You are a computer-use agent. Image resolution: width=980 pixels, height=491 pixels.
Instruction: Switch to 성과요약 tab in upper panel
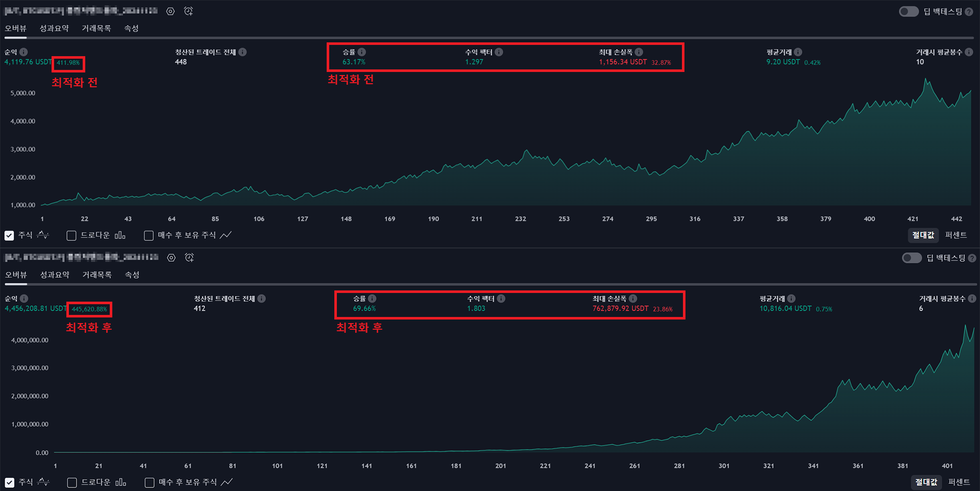click(x=54, y=29)
